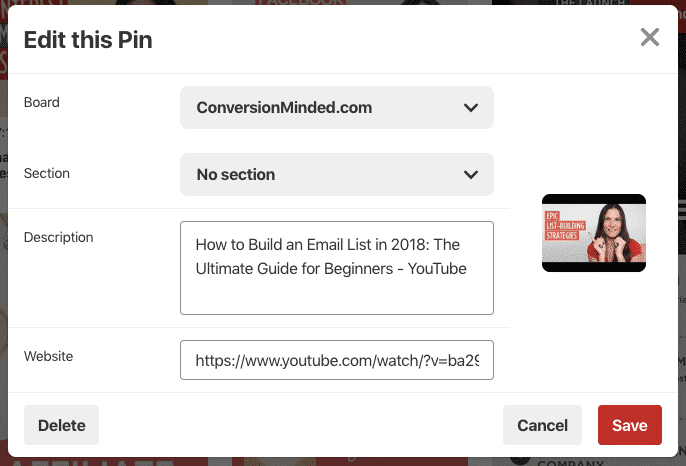Open the ConversionMinded.com board selector
Viewport: 686px width, 466px height.
point(337,108)
